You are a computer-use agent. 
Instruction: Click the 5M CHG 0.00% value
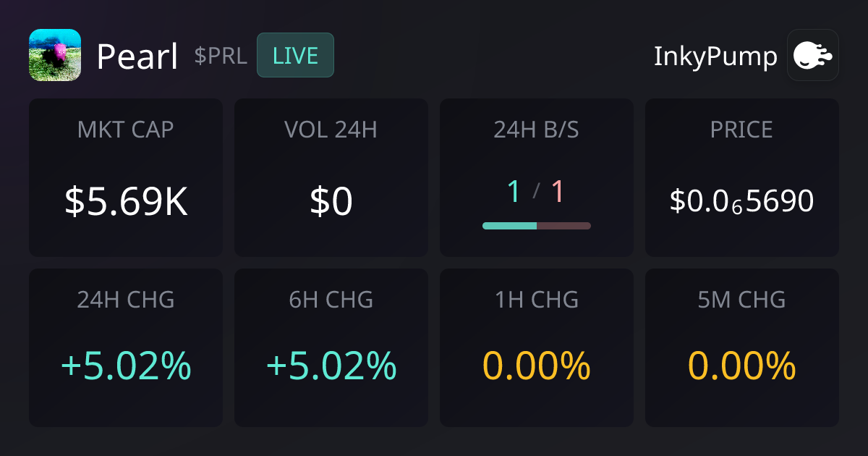742,366
